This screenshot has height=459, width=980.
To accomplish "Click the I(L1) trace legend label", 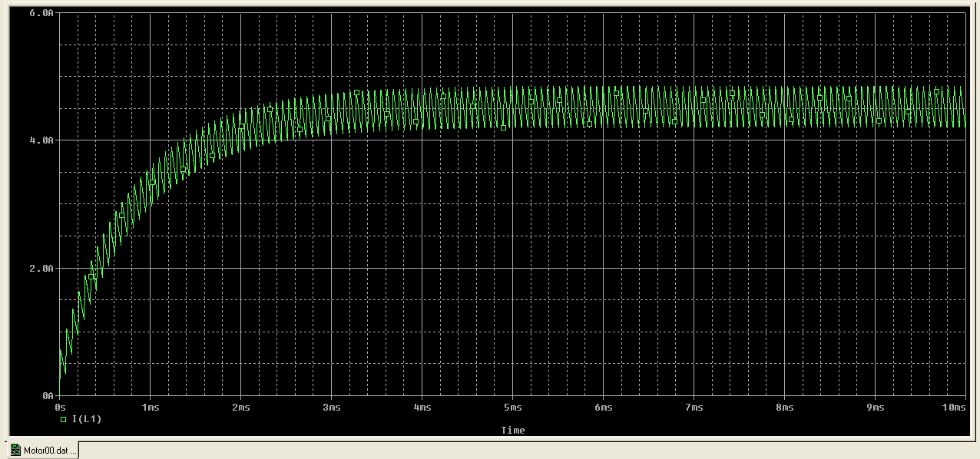I will coord(86,419).
